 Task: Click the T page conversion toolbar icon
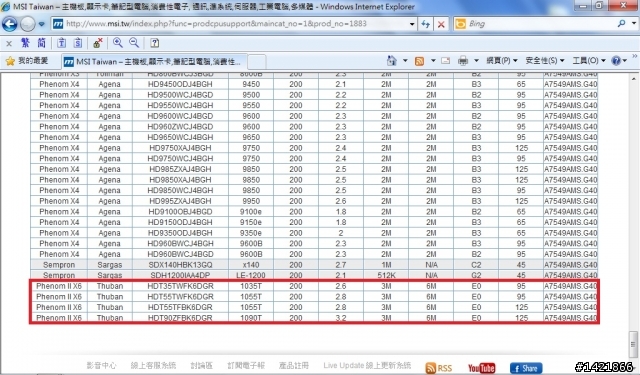61,42
